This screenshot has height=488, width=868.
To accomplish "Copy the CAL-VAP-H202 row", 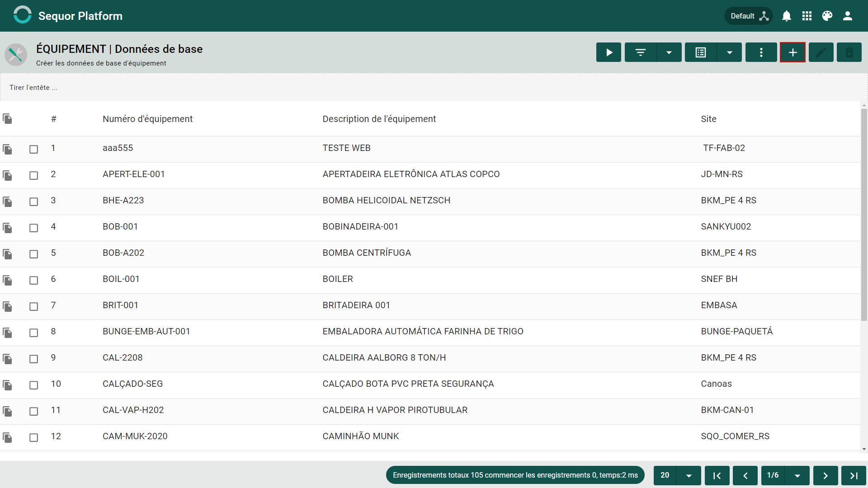I will click(x=7, y=411).
